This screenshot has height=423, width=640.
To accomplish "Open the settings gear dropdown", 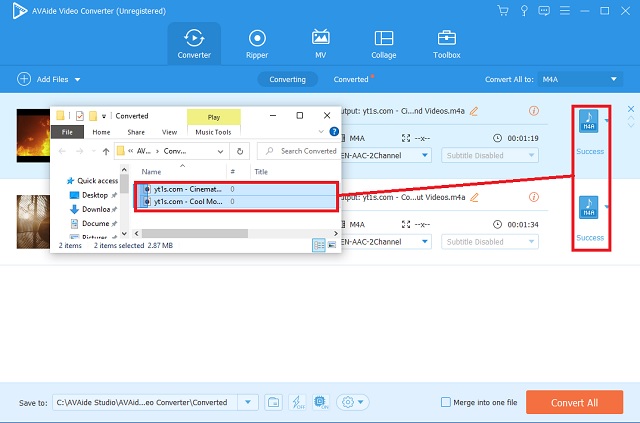I will [x=353, y=402].
